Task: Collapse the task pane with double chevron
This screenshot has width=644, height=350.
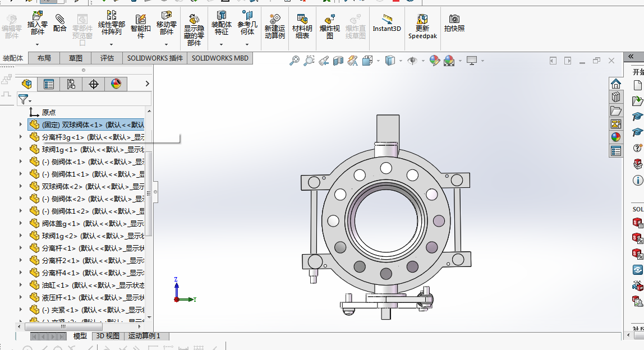Action: point(631,56)
